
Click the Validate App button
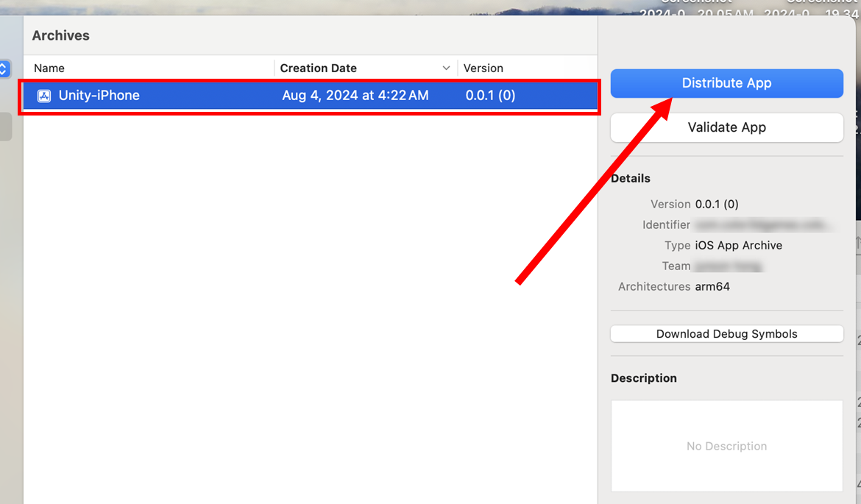[x=726, y=127]
